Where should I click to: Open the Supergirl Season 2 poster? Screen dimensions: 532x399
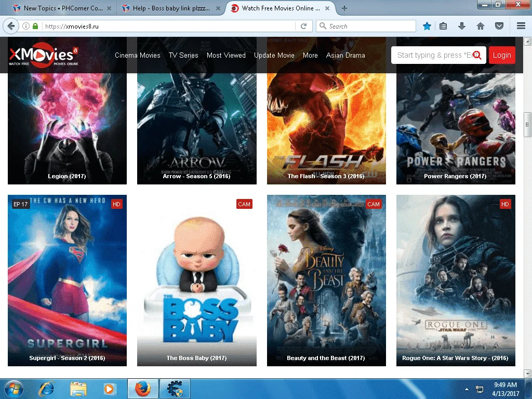[67, 280]
